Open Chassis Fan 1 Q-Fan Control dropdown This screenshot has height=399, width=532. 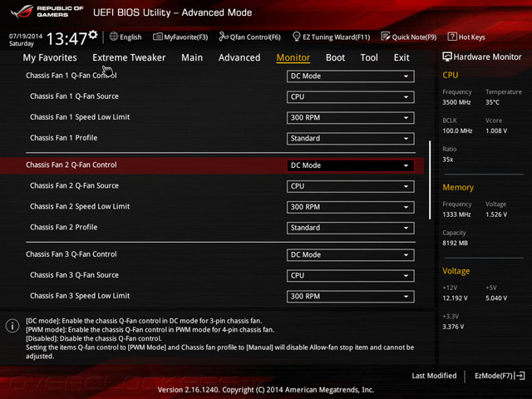click(350, 76)
